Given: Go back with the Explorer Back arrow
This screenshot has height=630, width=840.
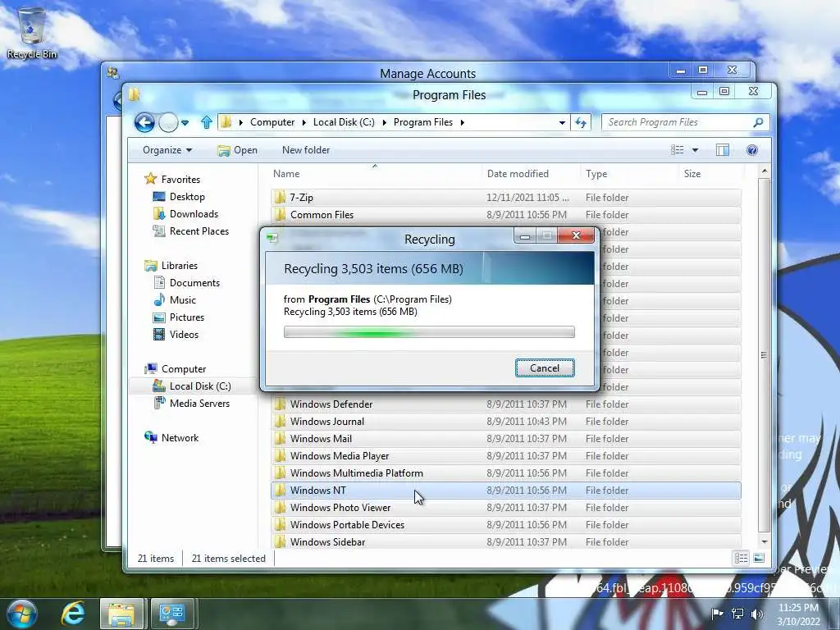Looking at the screenshot, I should [x=144, y=123].
